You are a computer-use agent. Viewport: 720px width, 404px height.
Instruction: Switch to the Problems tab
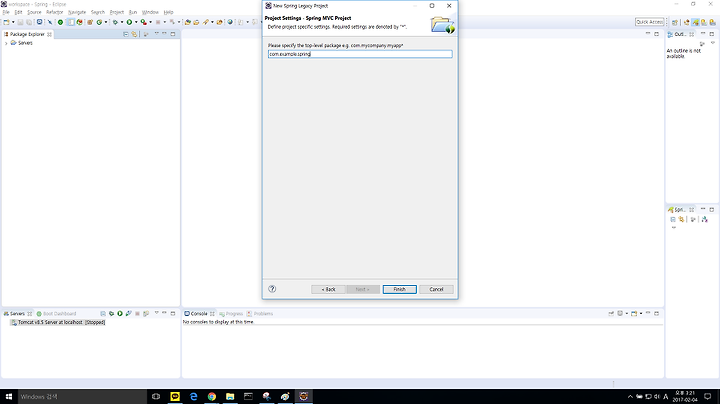(x=260, y=314)
